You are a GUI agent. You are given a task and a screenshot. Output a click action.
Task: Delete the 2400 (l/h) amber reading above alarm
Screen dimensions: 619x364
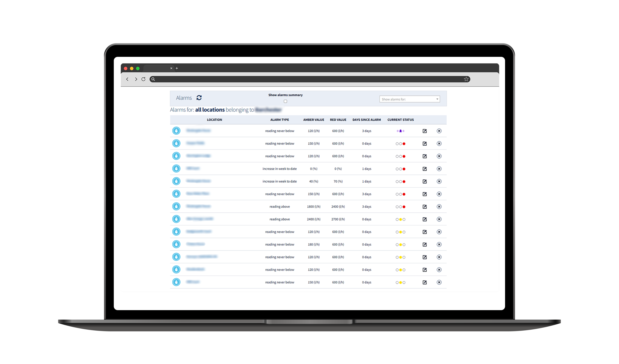tap(439, 219)
